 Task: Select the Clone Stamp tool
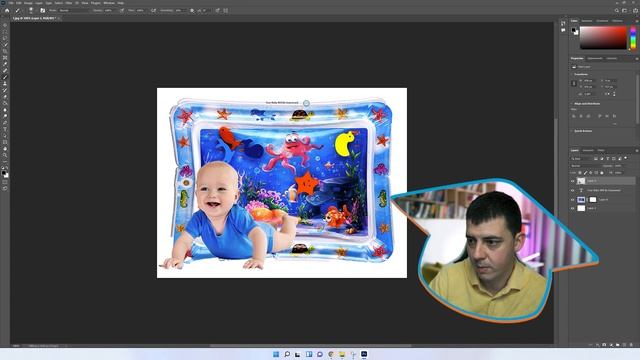point(5,84)
